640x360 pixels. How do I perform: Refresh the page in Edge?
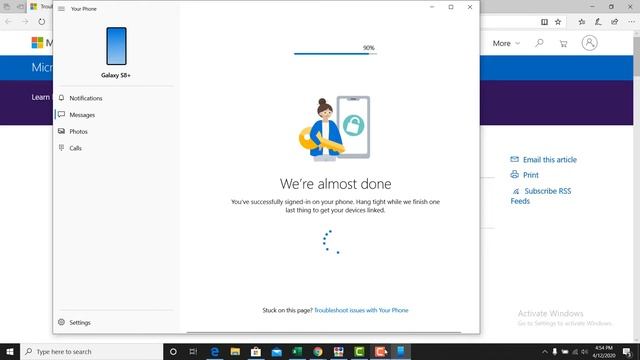coord(42,22)
